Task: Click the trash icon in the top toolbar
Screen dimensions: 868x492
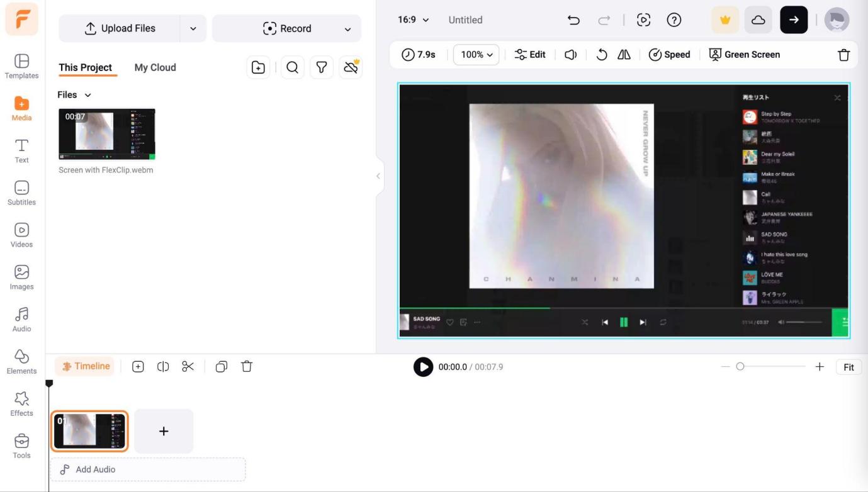Action: tap(843, 55)
